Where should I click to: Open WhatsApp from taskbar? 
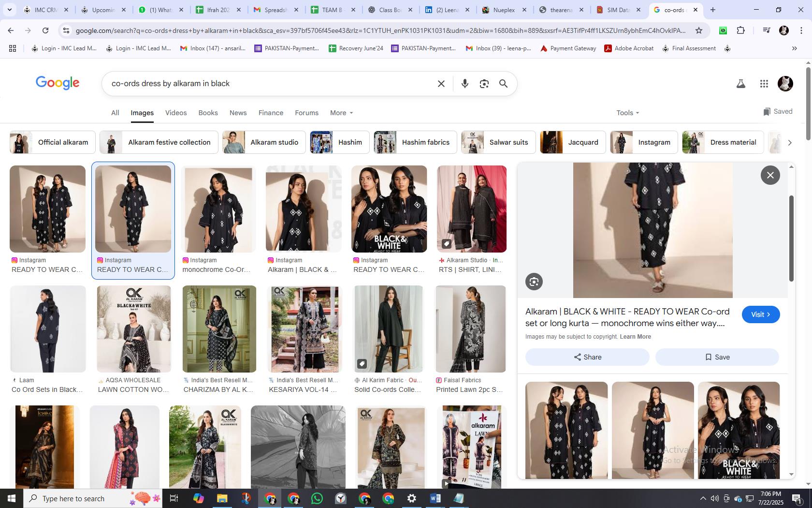pos(317,498)
